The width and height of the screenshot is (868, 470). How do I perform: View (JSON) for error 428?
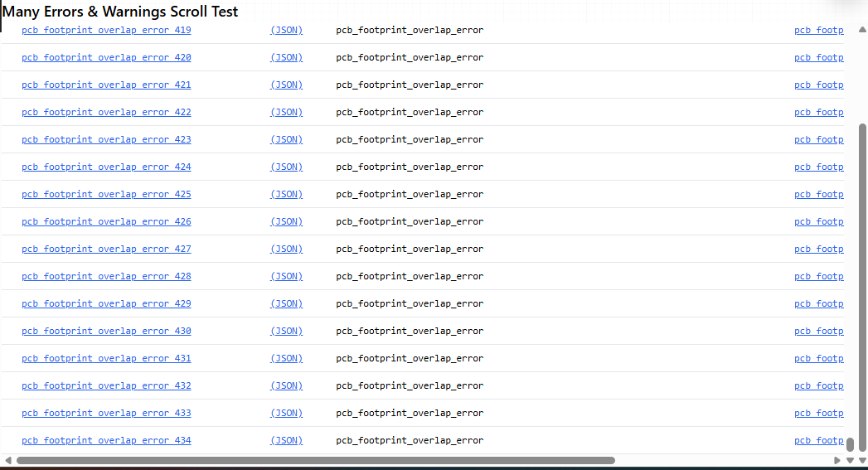tap(286, 276)
